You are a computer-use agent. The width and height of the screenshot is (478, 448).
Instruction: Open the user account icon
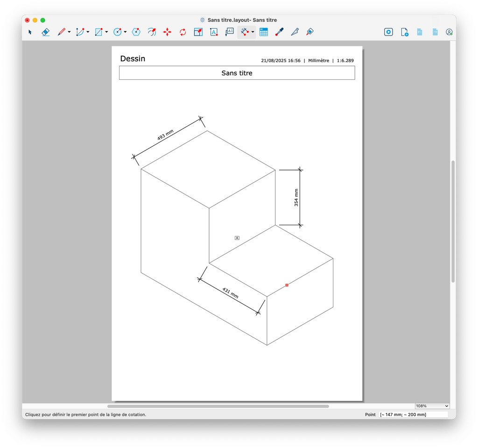[449, 32]
